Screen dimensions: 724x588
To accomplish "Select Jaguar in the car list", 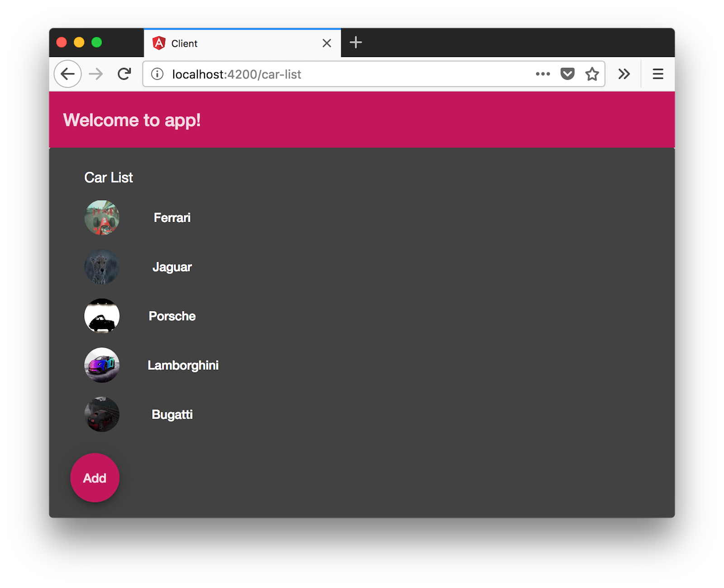I will (x=172, y=267).
